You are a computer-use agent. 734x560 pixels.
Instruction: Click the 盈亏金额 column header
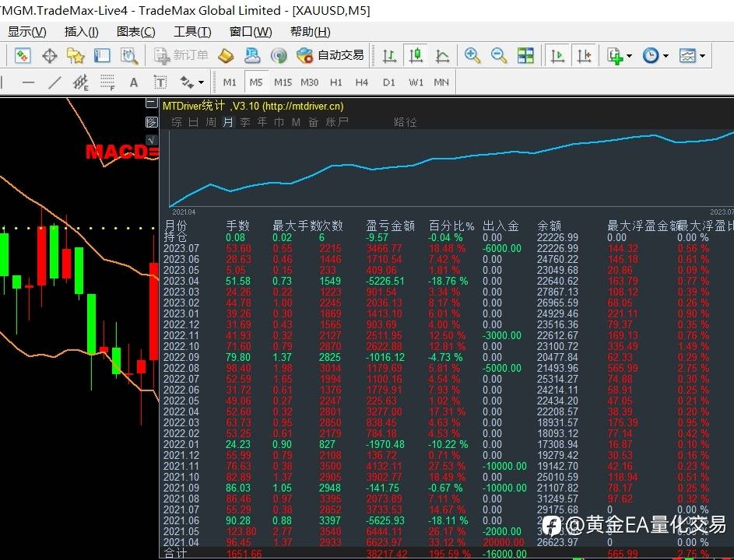click(391, 226)
